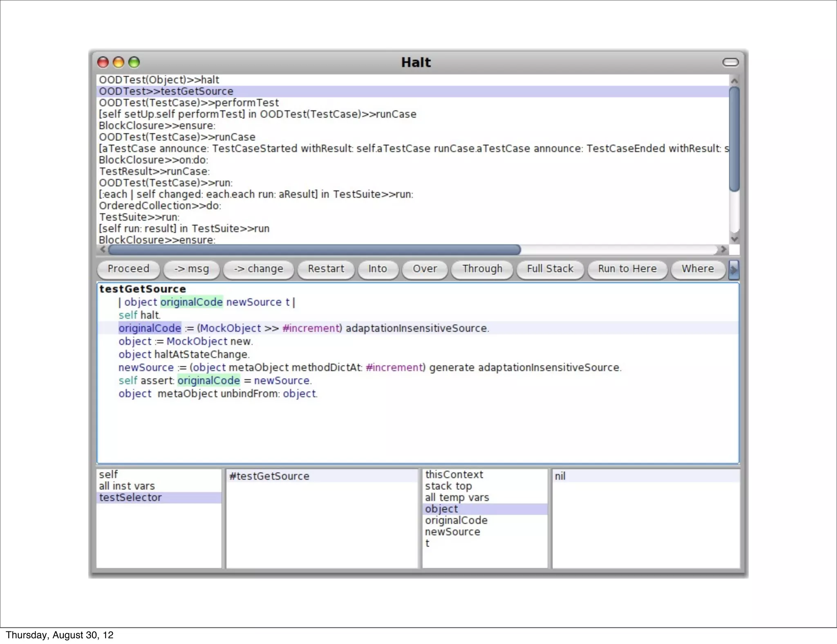Click the green zoom window button
This screenshot has width=837, height=644.
pyautogui.click(x=134, y=62)
